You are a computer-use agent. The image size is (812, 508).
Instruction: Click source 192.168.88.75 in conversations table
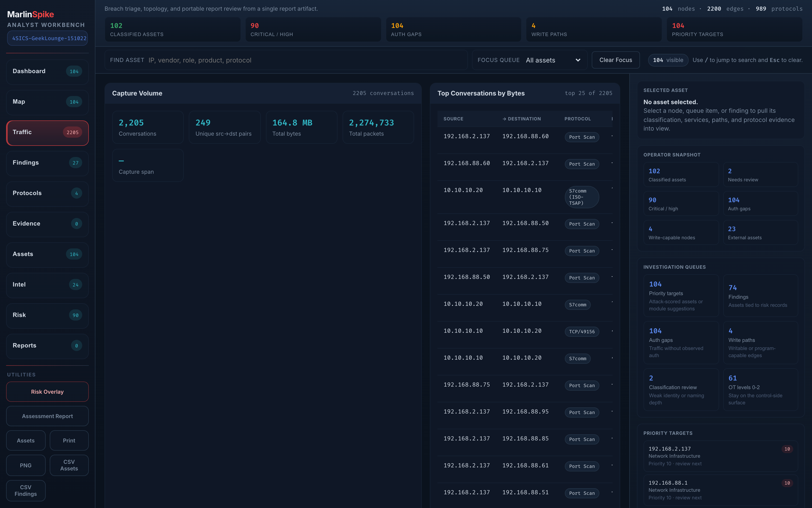466,385
